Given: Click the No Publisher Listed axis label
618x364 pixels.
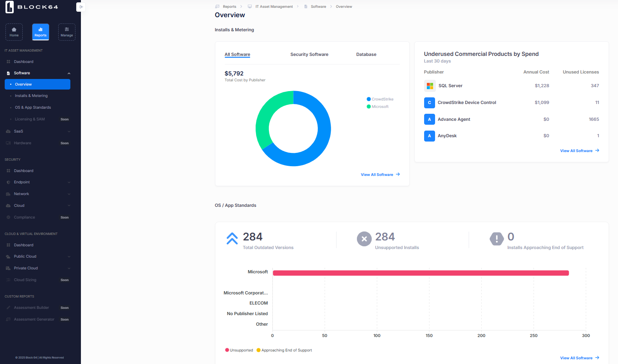Looking at the screenshot, I should click(247, 314).
